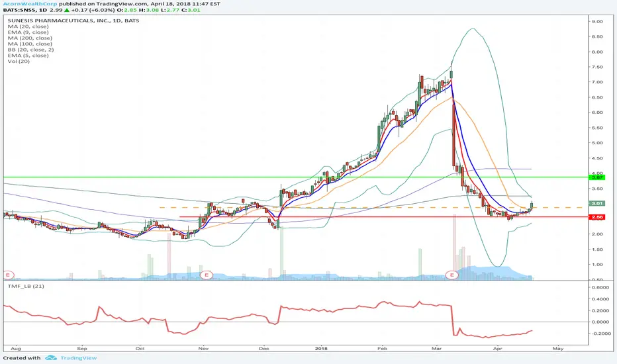Click the 1.00 price axis label
Viewport: 617px width, 364px height.
tap(597, 265)
